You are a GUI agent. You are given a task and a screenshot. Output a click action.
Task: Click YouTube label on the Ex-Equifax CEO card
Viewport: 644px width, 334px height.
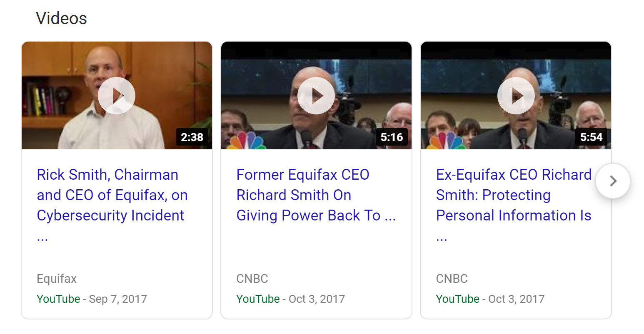pos(457,299)
